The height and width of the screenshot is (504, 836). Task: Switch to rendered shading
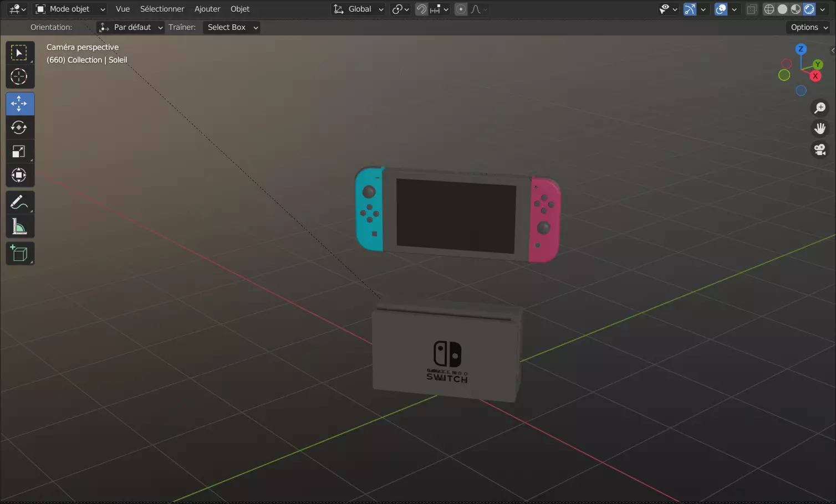coord(809,9)
